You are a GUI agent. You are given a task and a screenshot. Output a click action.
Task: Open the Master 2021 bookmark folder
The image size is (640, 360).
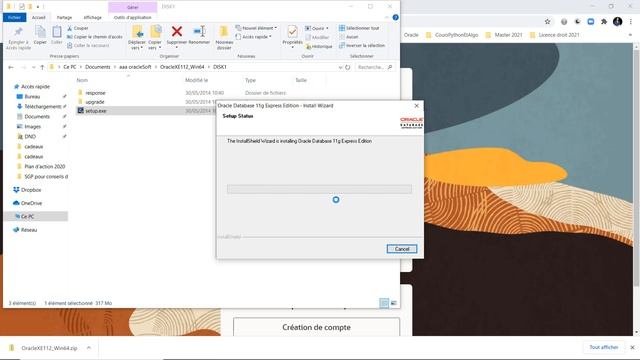[x=504, y=35]
